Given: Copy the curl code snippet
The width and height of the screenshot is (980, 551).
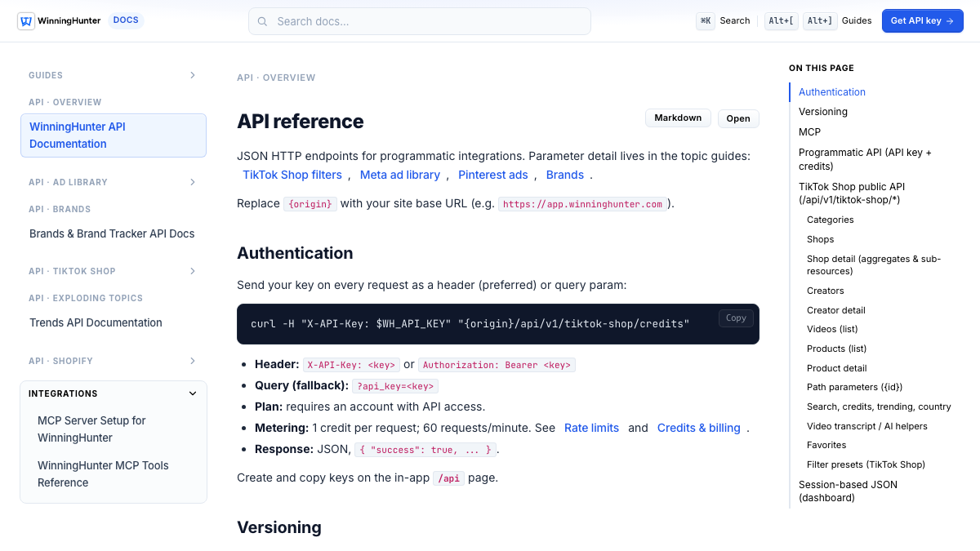Looking at the screenshot, I should (736, 318).
